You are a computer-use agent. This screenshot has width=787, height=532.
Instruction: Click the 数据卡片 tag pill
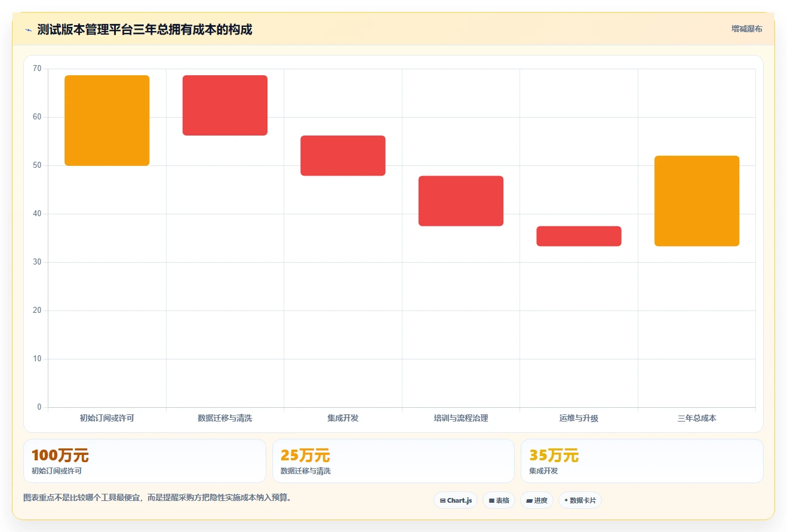click(580, 500)
